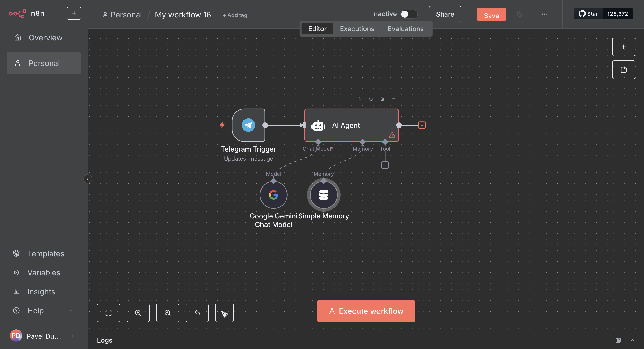Switch to the Evaluations tab
Image resolution: width=644 pixels, height=349 pixels.
(405, 29)
